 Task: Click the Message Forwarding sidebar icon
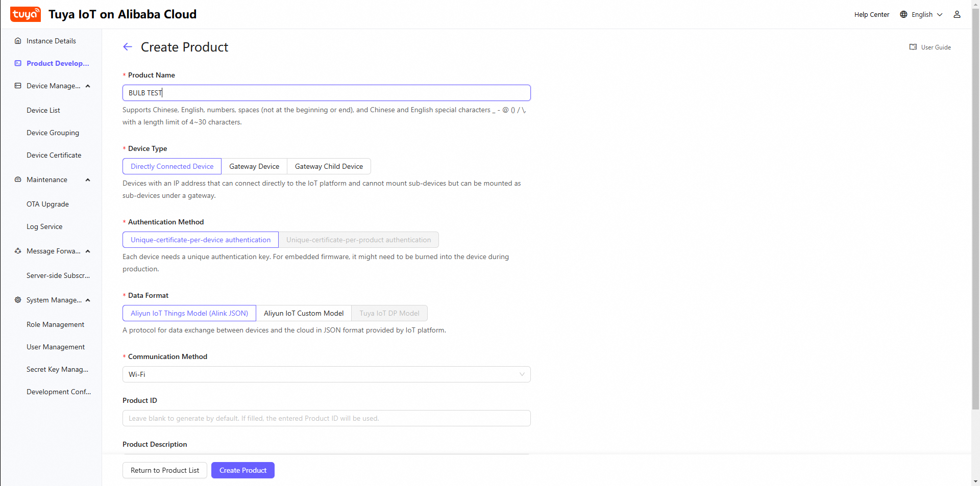click(18, 251)
